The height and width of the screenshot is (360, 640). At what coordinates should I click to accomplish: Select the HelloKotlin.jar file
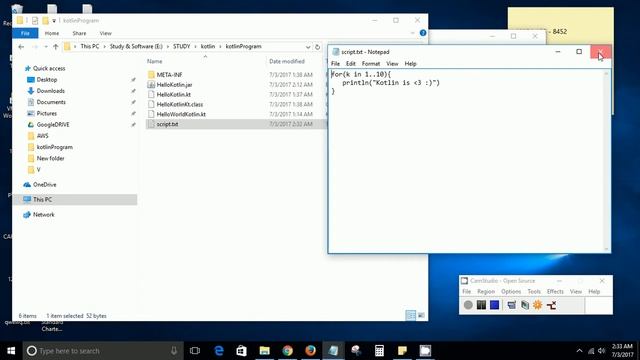click(x=174, y=84)
